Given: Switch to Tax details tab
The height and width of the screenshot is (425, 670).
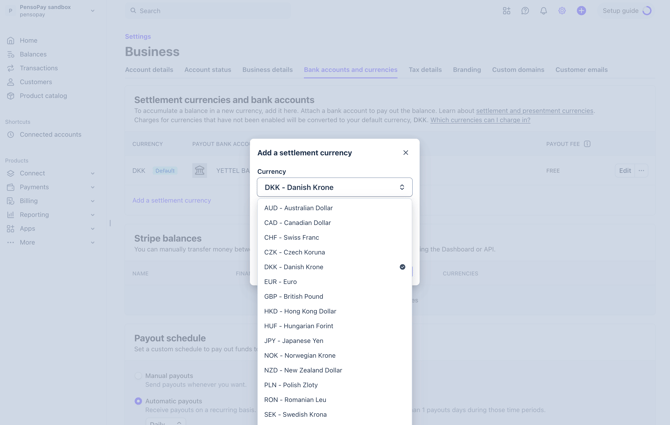Looking at the screenshot, I should click(425, 70).
